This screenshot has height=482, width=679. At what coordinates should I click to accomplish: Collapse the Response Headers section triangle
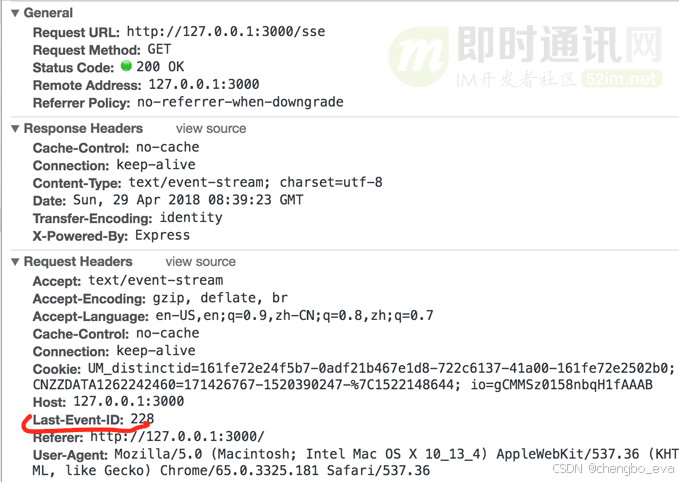tap(16, 129)
